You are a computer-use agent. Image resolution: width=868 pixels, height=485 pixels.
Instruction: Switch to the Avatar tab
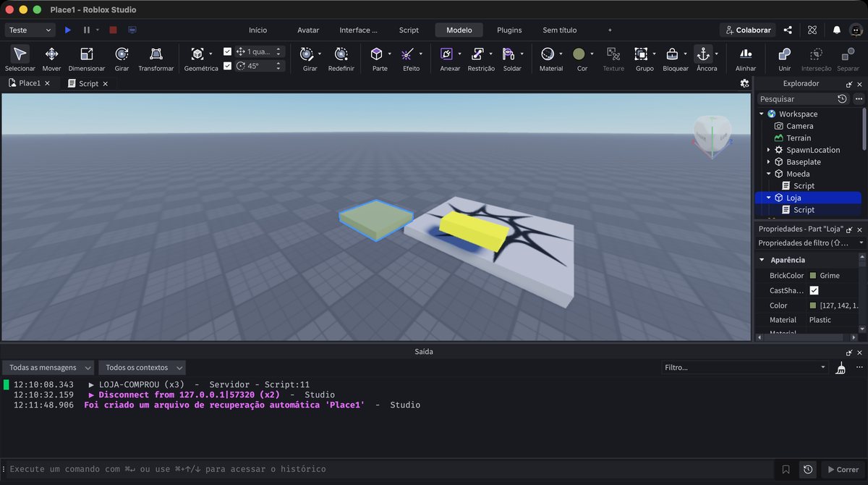coord(308,30)
